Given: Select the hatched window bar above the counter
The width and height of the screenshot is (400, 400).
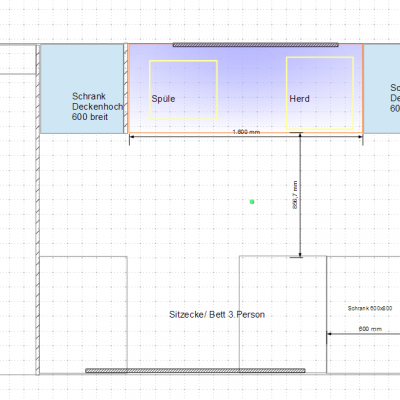Looking at the screenshot, I should (256, 45).
